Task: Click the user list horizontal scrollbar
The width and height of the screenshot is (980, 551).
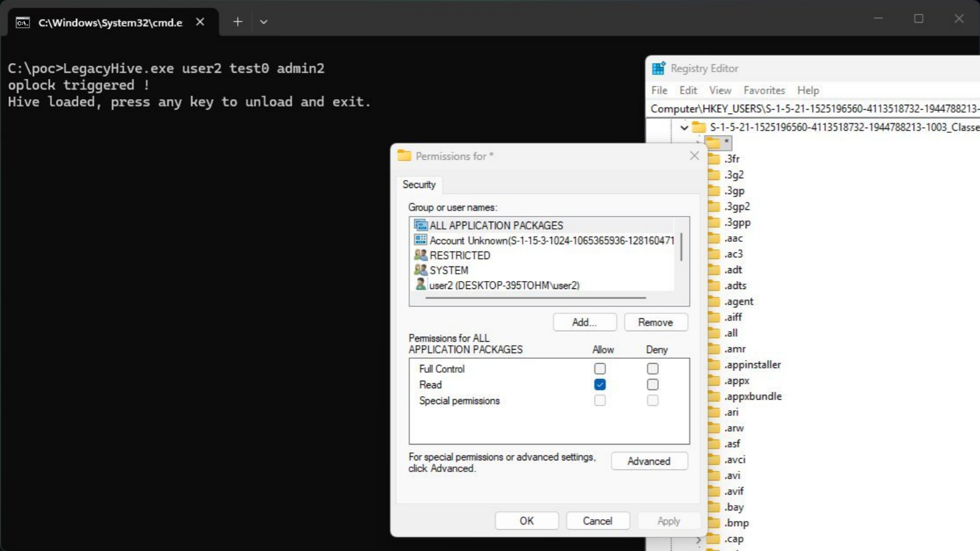Action: coord(535,298)
